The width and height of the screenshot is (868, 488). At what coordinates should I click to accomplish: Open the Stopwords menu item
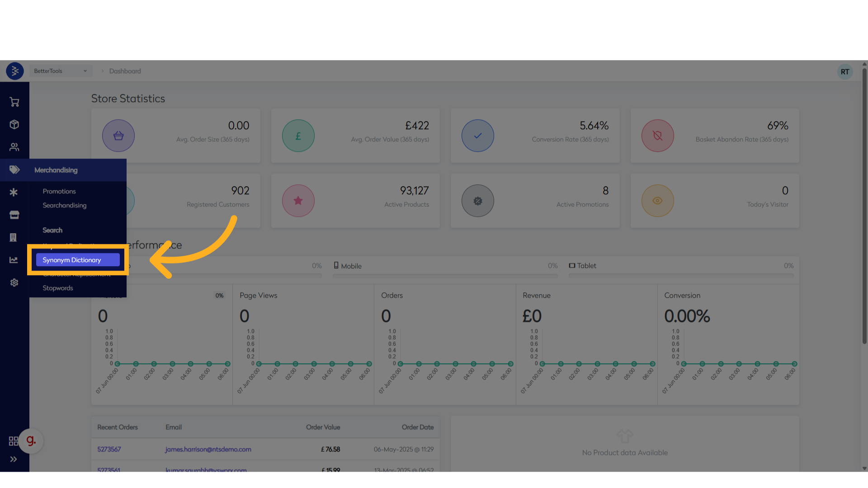pyautogui.click(x=58, y=288)
